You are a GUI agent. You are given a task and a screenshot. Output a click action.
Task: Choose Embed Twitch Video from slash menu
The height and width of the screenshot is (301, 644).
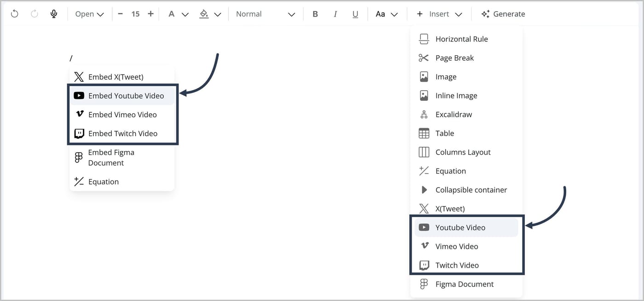point(122,133)
